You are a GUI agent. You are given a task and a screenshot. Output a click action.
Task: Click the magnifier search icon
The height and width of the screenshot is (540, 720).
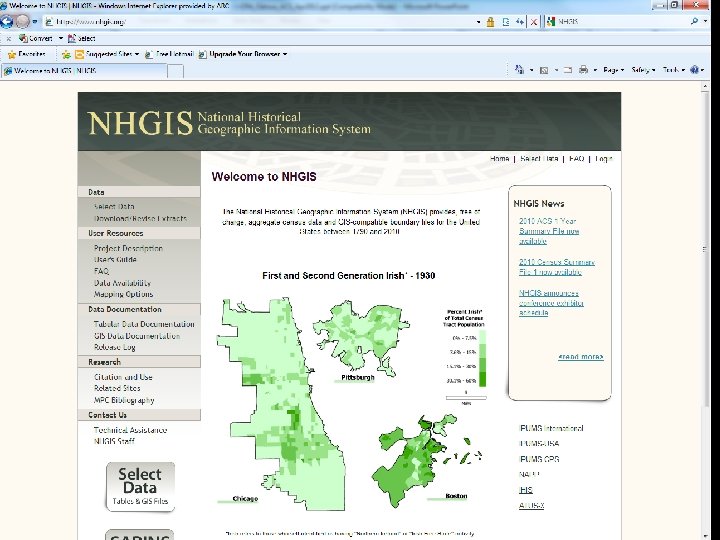[694, 21]
